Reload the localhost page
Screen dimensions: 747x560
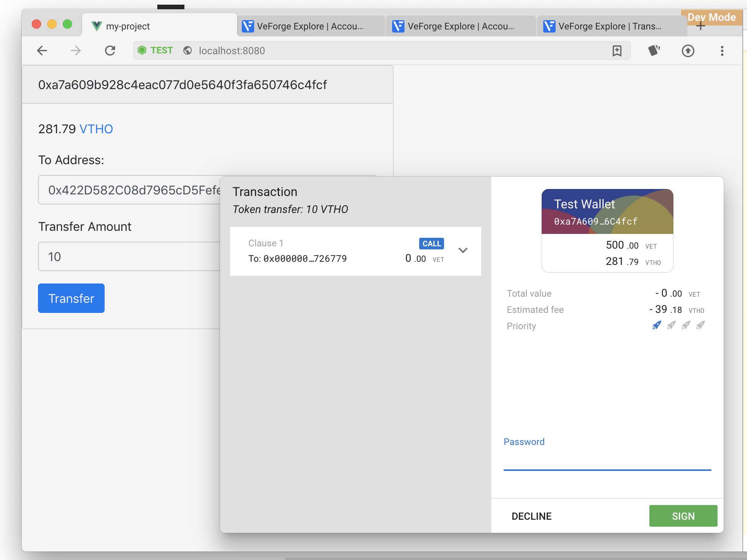(x=110, y=51)
